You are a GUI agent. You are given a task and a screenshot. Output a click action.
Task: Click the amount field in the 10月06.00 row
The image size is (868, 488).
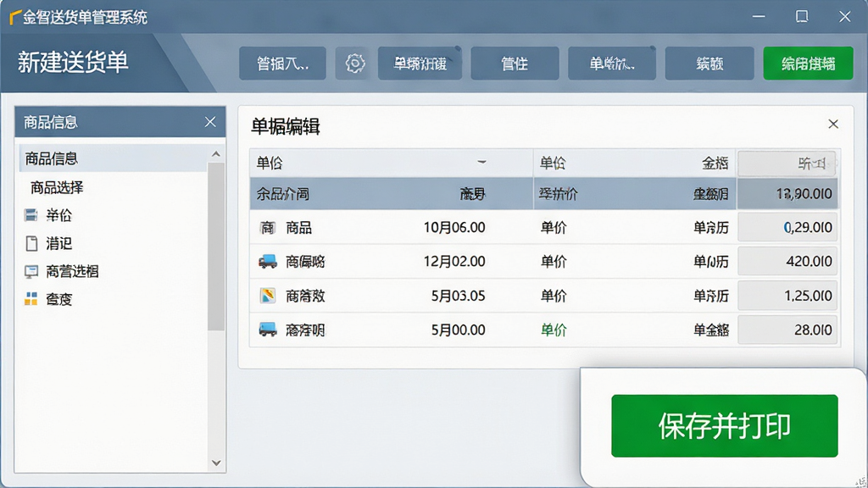coord(787,227)
